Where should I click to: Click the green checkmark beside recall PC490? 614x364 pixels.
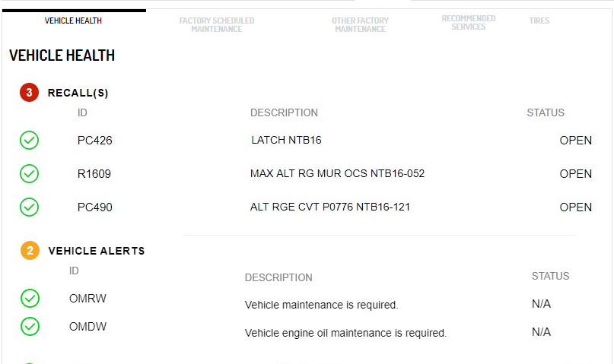coord(29,207)
